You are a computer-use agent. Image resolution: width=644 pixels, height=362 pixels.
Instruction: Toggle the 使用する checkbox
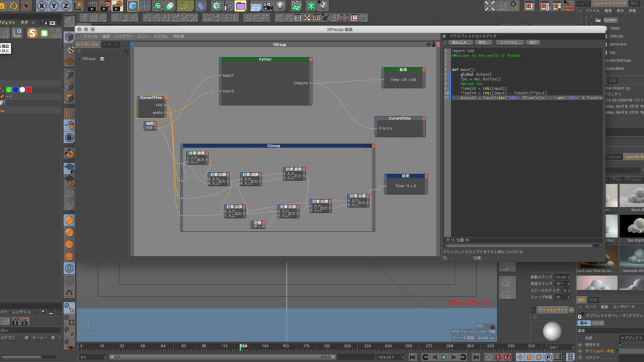point(621,344)
